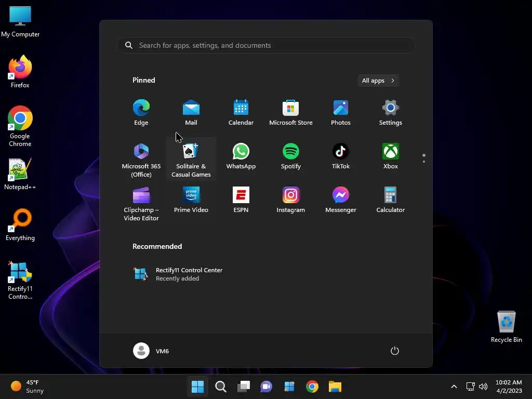Open Microsoft Store from pinned apps
532x399 pixels.
pos(291,113)
